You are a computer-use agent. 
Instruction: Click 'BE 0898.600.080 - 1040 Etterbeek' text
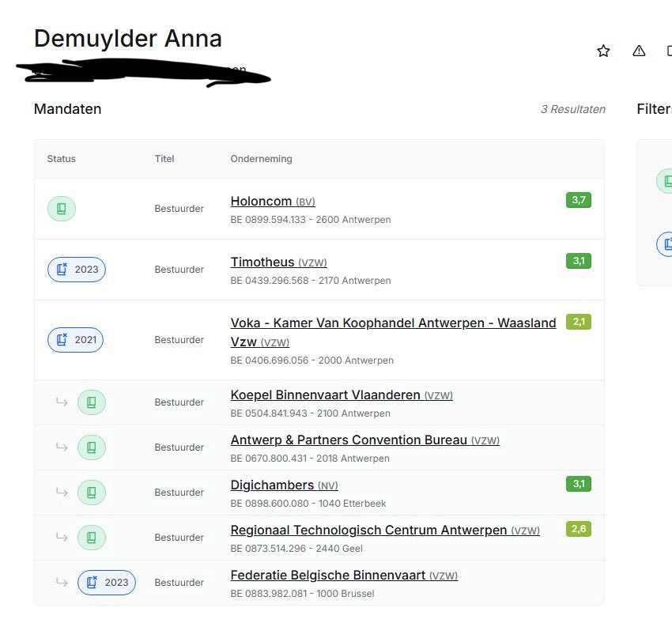(x=308, y=503)
